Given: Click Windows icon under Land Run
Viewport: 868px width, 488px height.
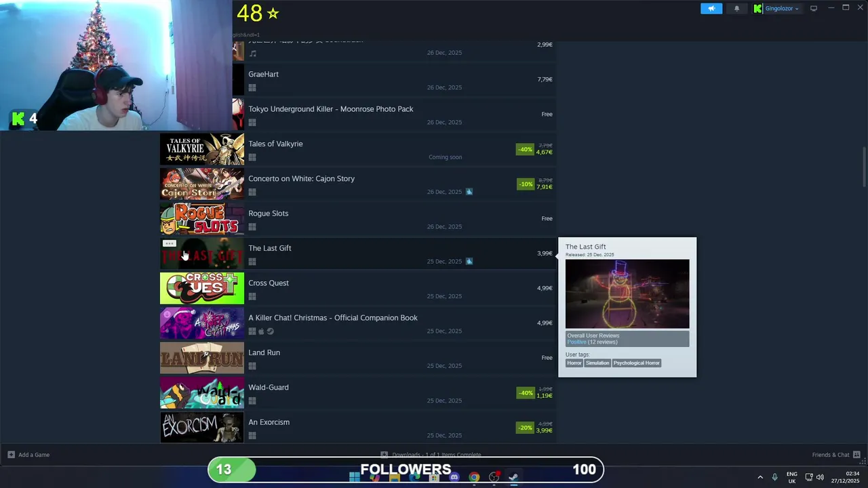Looking at the screenshot, I should tap(252, 366).
